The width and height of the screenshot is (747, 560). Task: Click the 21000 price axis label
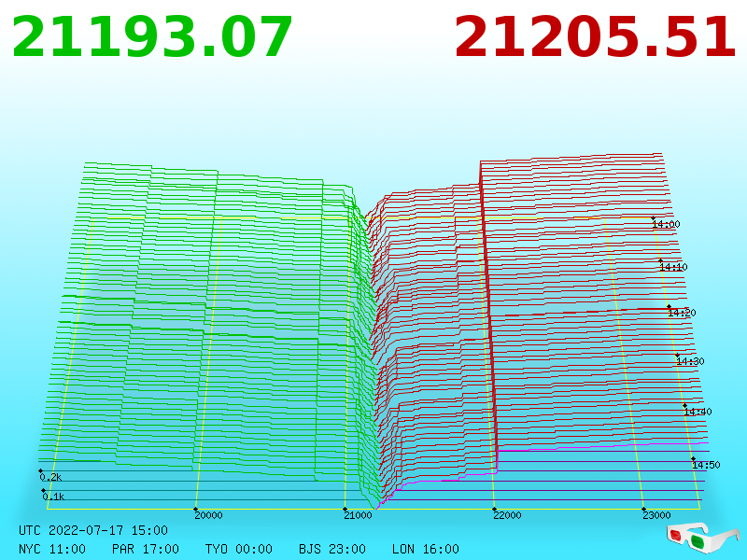click(x=358, y=515)
